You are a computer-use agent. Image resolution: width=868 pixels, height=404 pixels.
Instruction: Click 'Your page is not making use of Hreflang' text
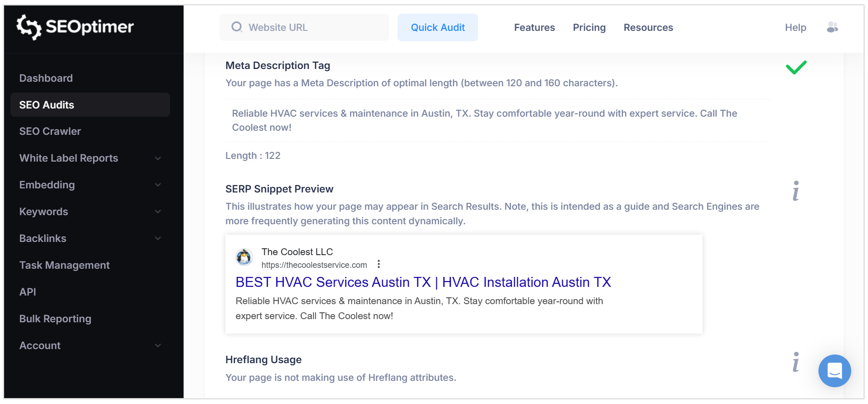pos(341,377)
